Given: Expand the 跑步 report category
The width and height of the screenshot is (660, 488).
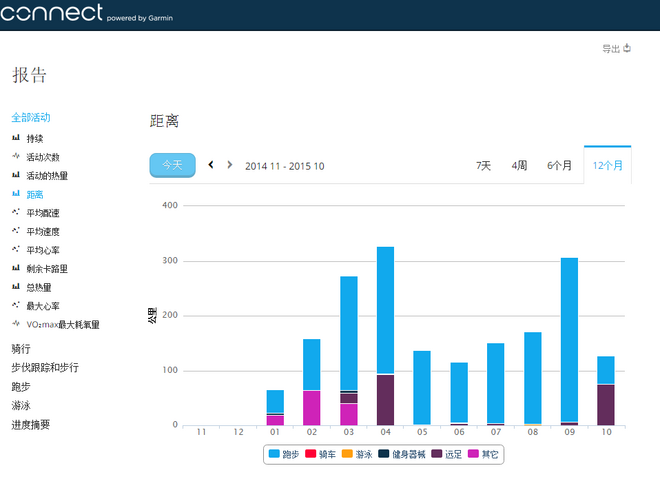Looking at the screenshot, I should pos(21,386).
